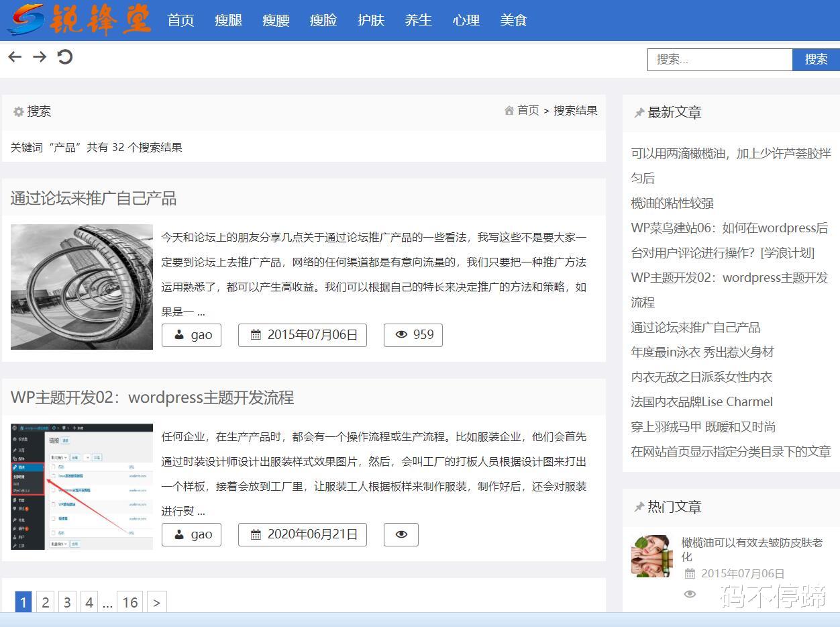
Task: Switch to the 美食 section
Action: 513,20
